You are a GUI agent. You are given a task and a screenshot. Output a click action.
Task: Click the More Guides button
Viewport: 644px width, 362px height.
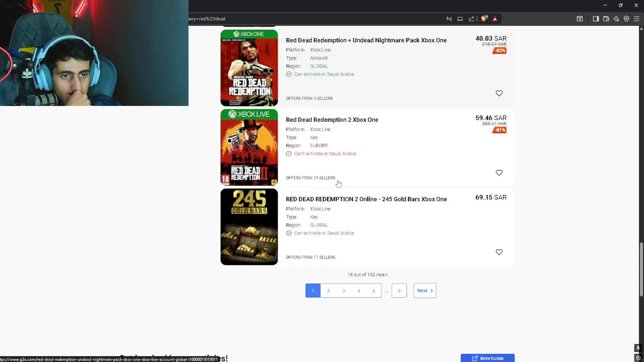tap(488, 358)
